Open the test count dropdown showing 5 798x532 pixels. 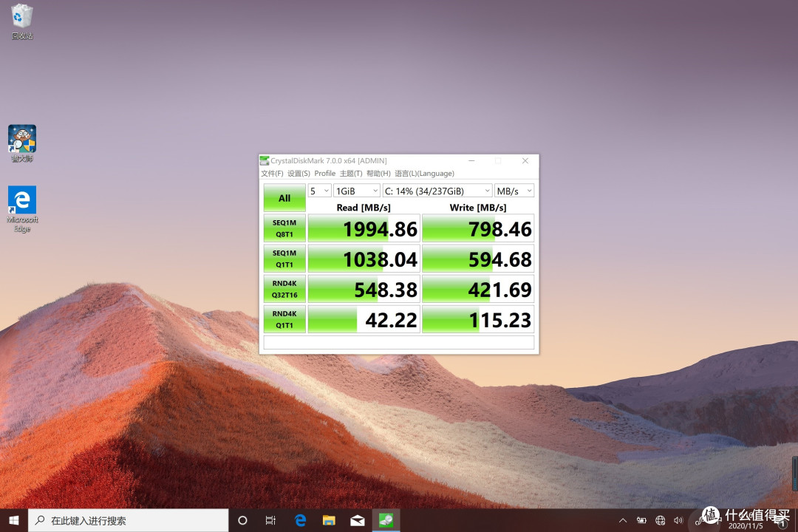(320, 191)
